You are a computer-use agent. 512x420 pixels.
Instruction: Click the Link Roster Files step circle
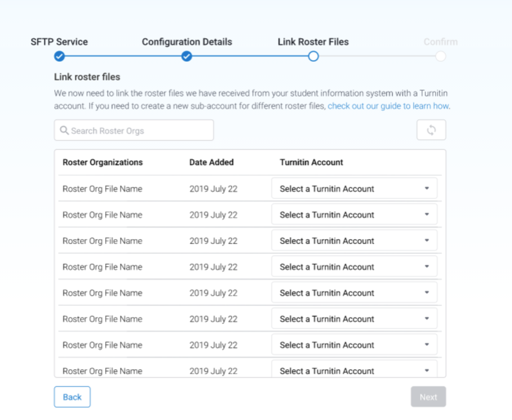pyautogui.click(x=313, y=57)
